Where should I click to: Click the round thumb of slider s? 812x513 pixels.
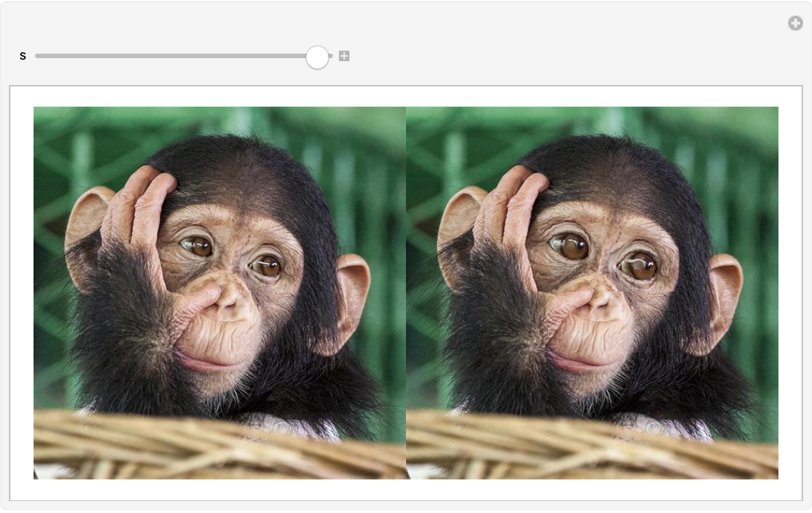coord(317,57)
